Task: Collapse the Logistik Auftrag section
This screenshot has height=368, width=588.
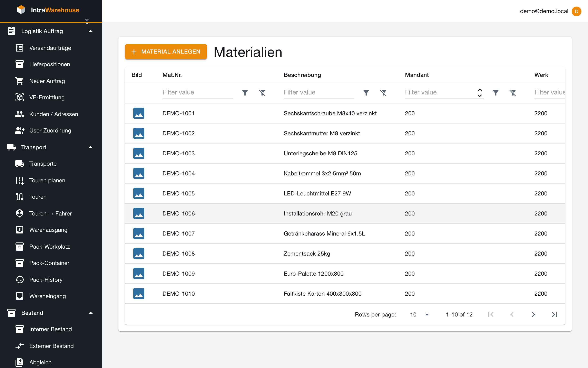Action: (x=91, y=31)
